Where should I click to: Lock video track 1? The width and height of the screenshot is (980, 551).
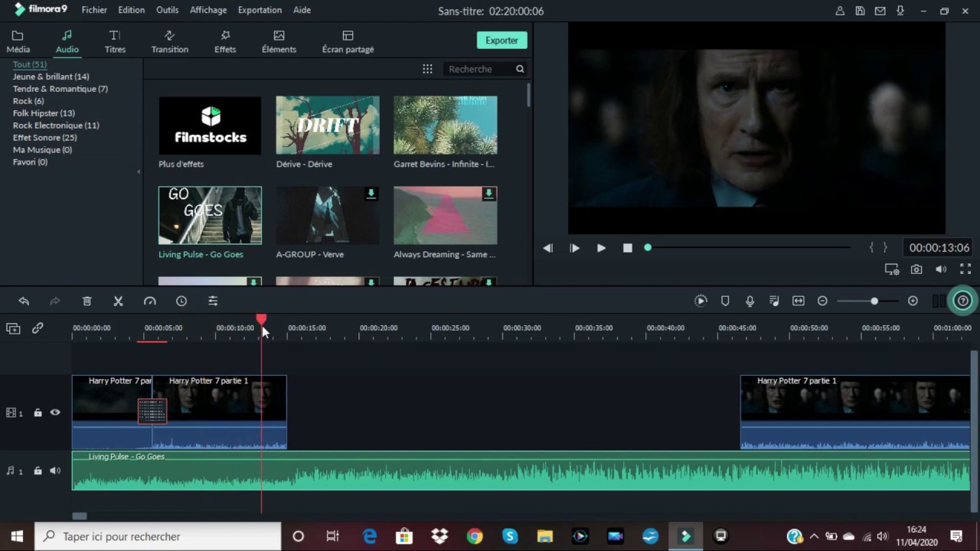click(38, 412)
